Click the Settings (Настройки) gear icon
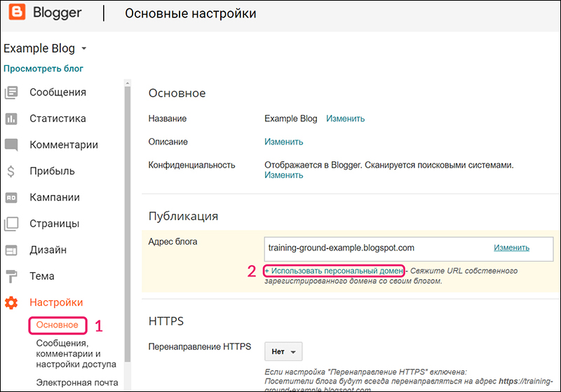The height and width of the screenshot is (392, 561). pyautogui.click(x=11, y=303)
